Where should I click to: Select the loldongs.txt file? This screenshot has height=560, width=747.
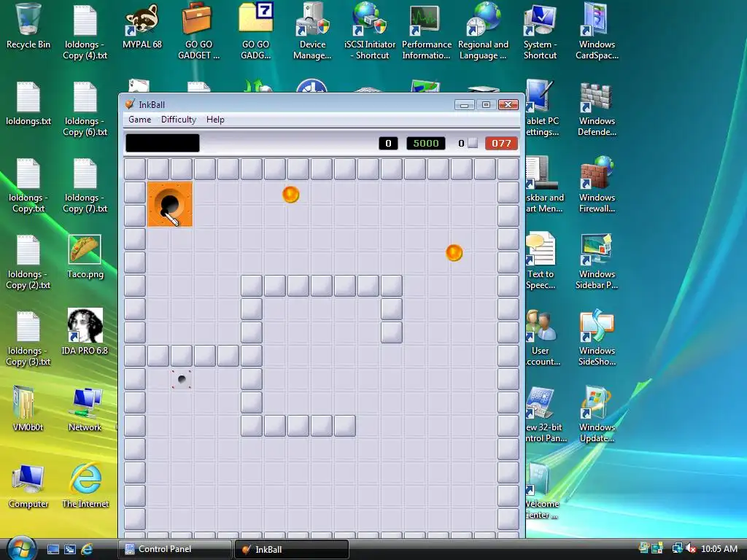(x=28, y=104)
